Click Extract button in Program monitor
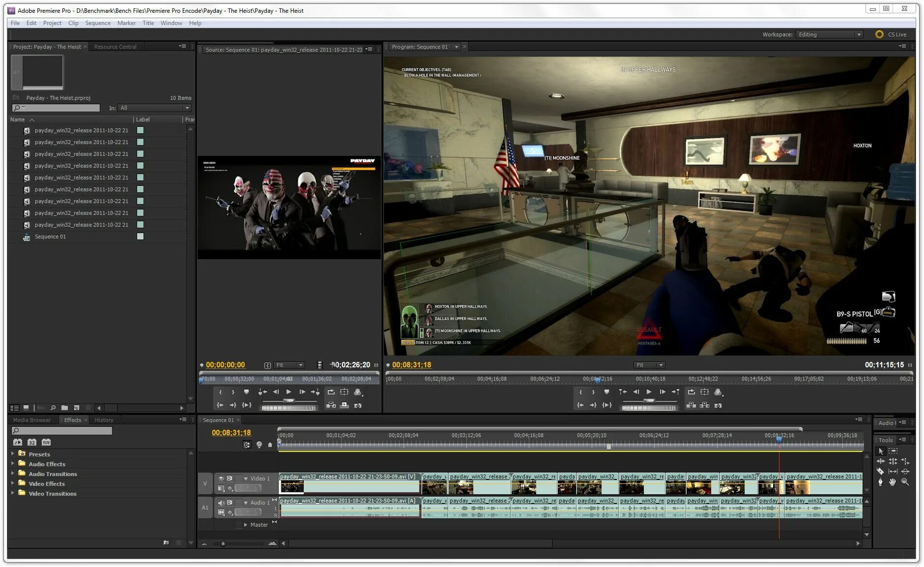 click(704, 405)
